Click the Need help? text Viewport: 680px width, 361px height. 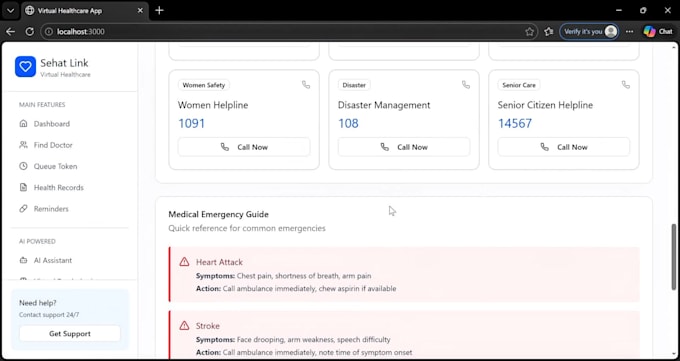[38, 303]
